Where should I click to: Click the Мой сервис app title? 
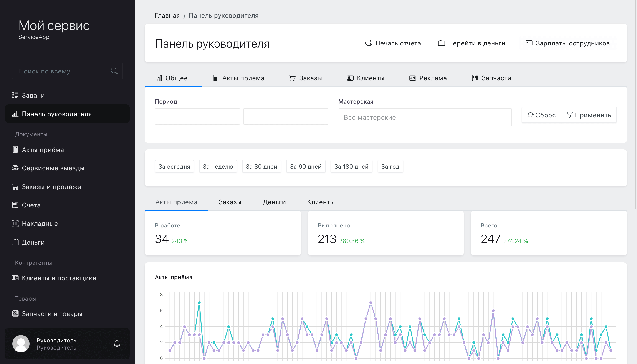(x=54, y=25)
